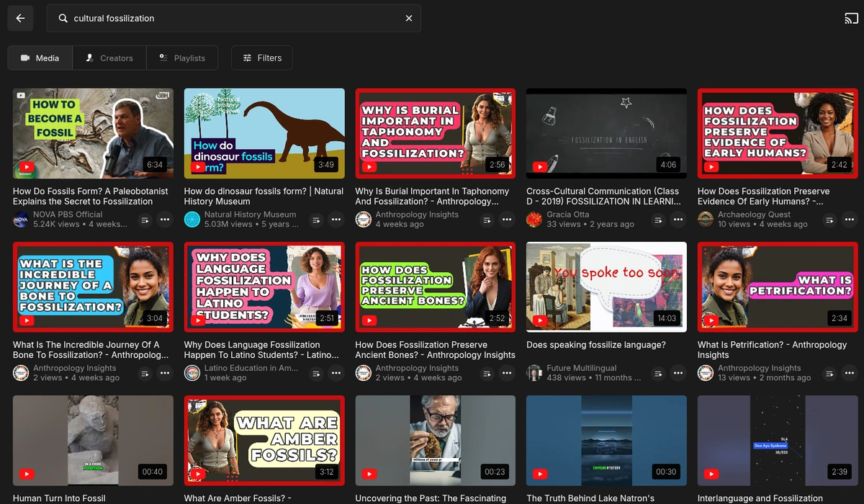Click queue icon for Archaeology Quest video

[829, 220]
